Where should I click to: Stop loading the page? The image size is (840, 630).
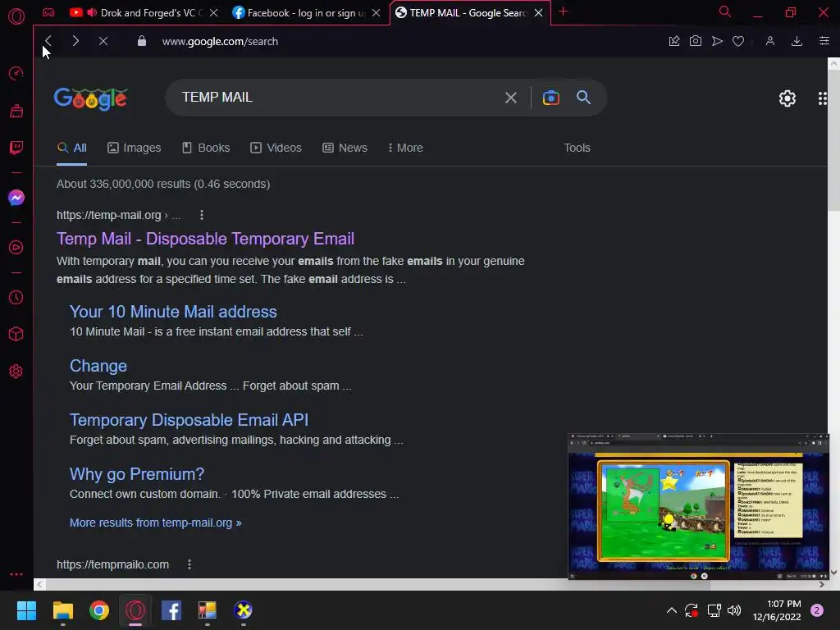(103, 41)
